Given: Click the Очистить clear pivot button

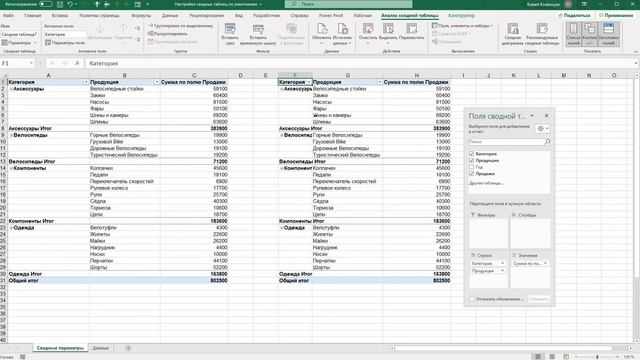Looking at the screenshot, I should (x=368, y=33).
